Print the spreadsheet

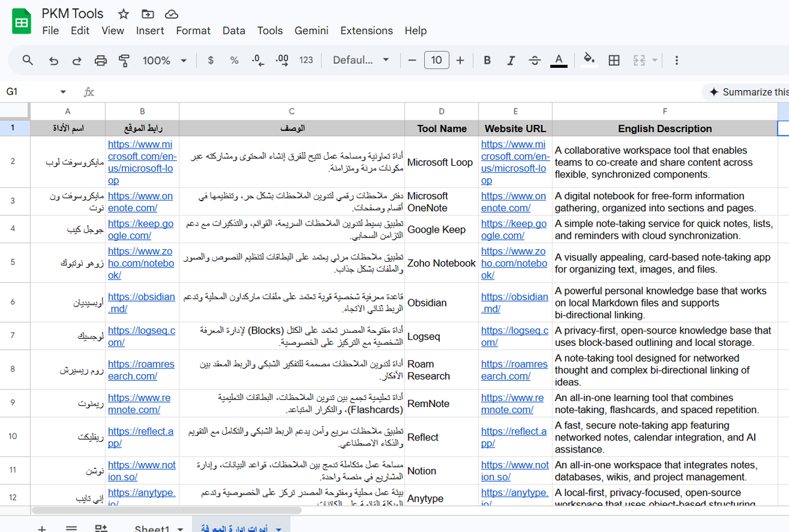(101, 60)
